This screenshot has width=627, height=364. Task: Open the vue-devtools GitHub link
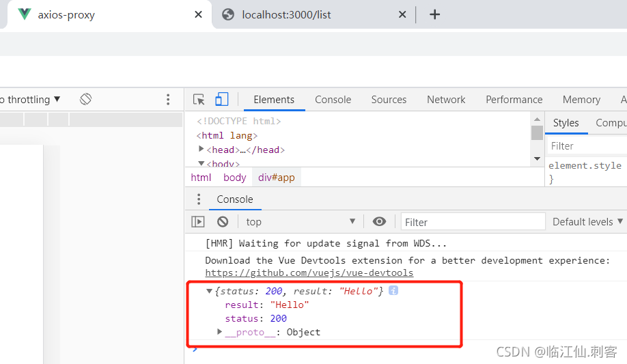(309, 272)
